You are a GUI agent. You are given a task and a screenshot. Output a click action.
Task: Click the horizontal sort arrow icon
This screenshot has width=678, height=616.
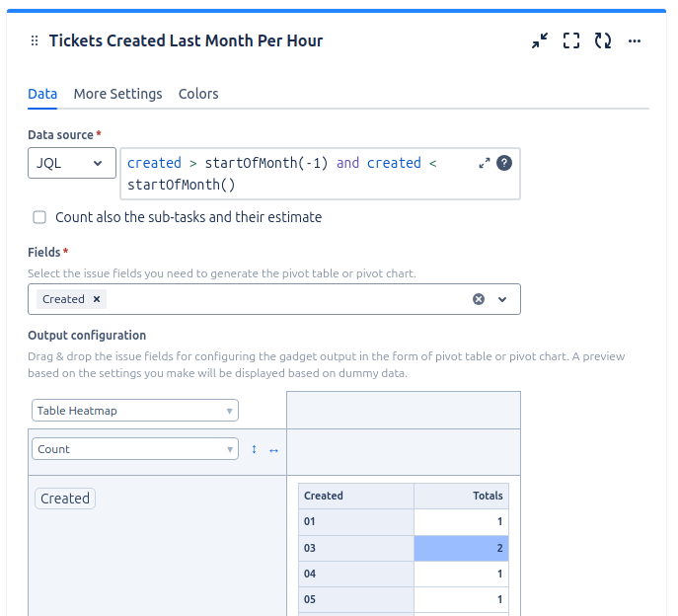point(273,449)
